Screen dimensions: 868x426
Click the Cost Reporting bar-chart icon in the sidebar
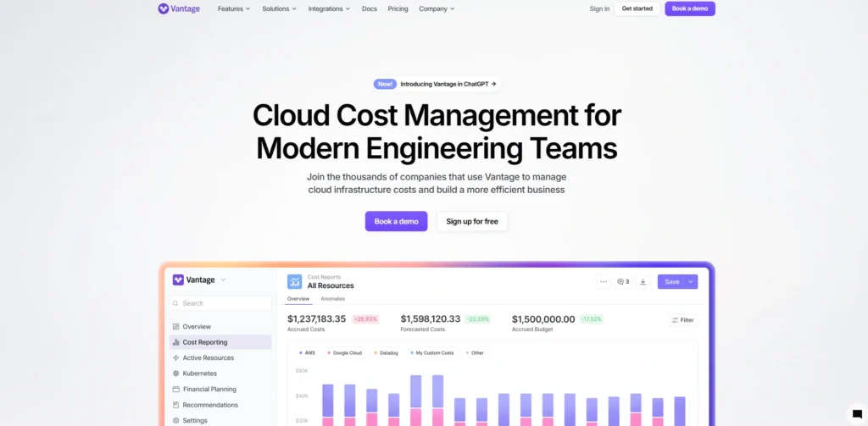pos(176,342)
